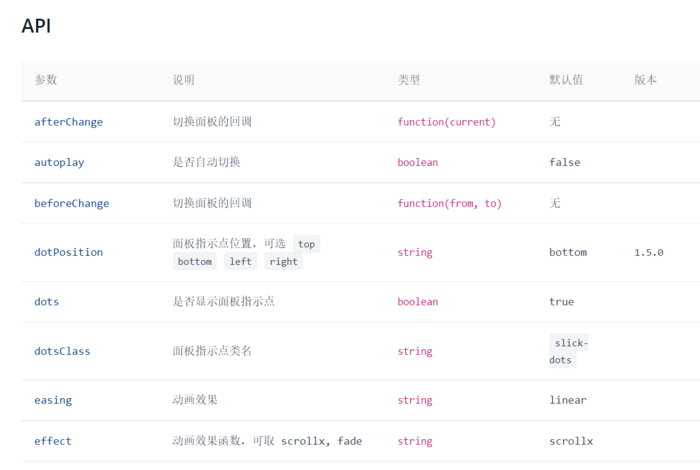Click the dotsClass parameter name
This screenshot has height=470, width=700.
62,351
